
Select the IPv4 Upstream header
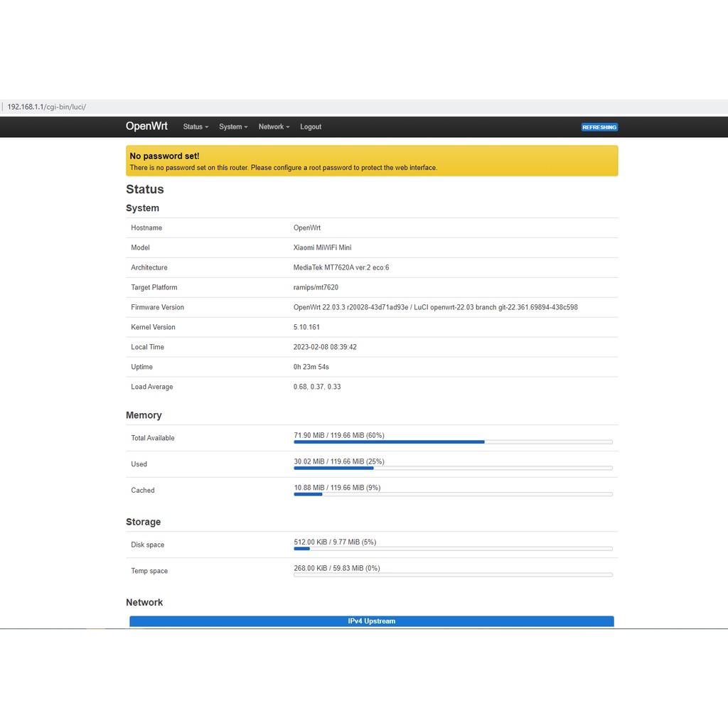[371, 621]
